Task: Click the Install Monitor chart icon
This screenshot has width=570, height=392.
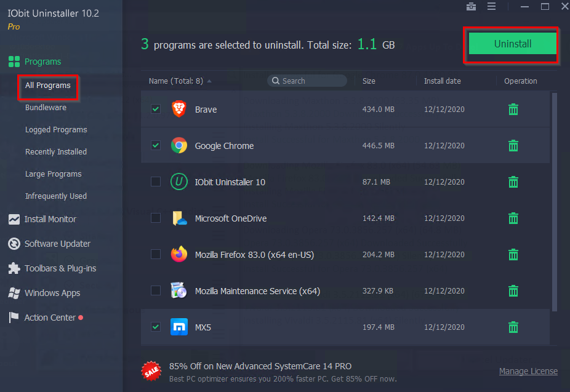Action: tap(14, 219)
